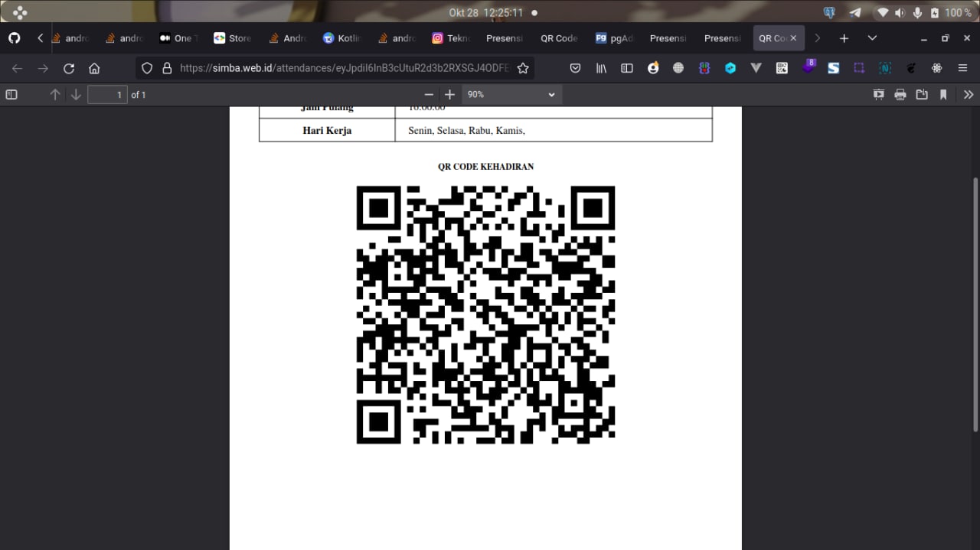This screenshot has height=550, width=980.
Task: Open the Wi-Fi status indicator
Action: point(883,12)
